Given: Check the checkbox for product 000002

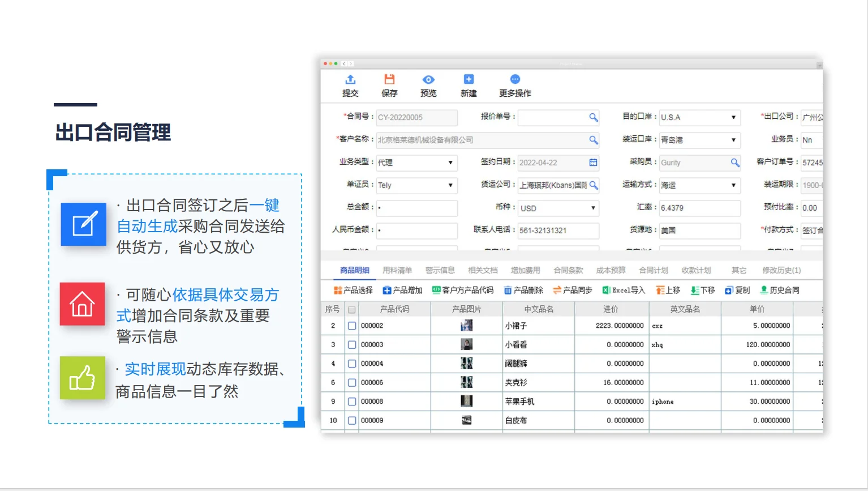Looking at the screenshot, I should tap(352, 325).
